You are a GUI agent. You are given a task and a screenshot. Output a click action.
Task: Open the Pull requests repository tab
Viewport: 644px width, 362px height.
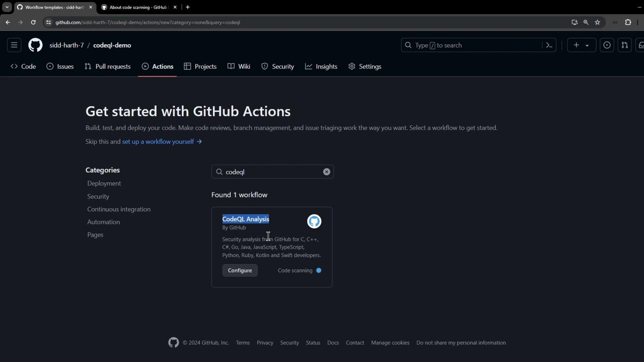point(108,66)
